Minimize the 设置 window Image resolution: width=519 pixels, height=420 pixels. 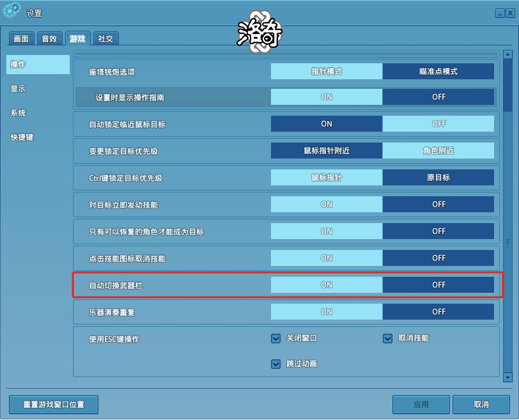pos(499,13)
